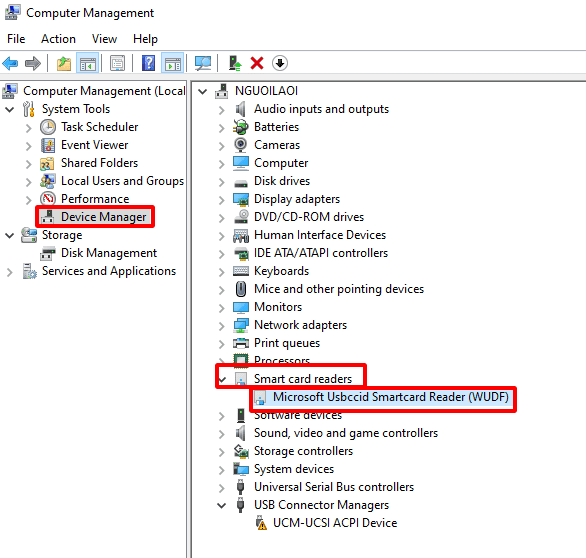Click Scan for hardware changes icon
Image resolution: width=586 pixels, height=558 pixels.
(203, 63)
